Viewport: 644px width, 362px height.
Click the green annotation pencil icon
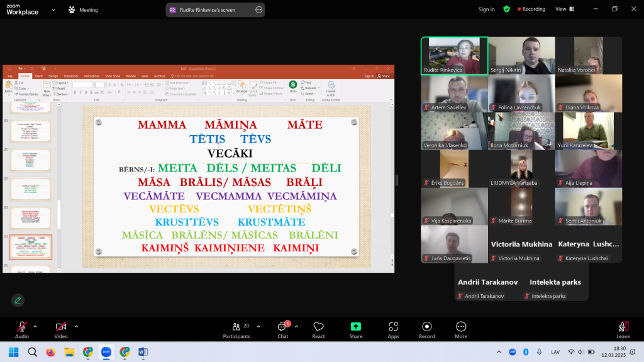pyautogui.click(x=18, y=300)
